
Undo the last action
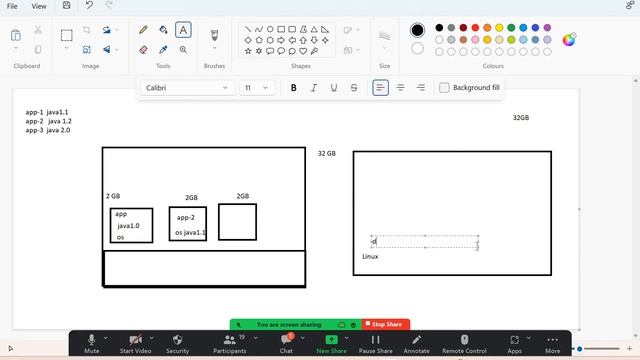89,5
